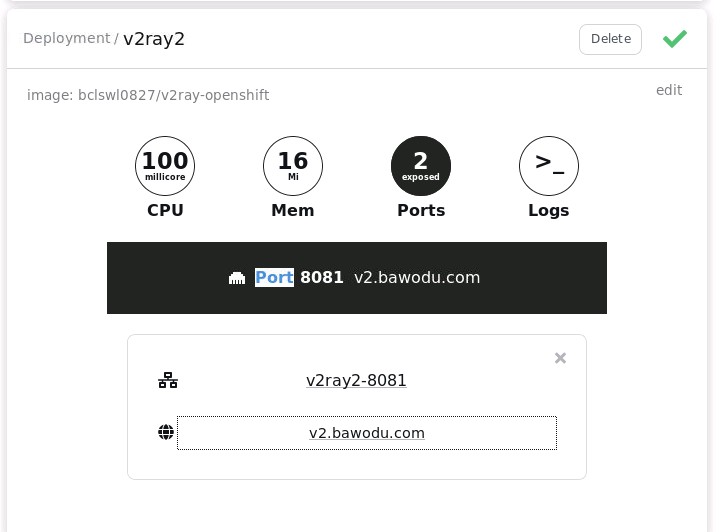Open the Logs terminal icon
Viewport: 720px width, 532px height.
click(x=549, y=166)
